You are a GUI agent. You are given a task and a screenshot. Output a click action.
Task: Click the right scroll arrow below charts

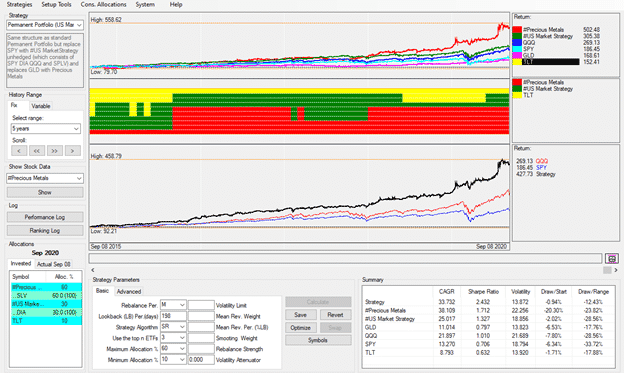point(616,270)
